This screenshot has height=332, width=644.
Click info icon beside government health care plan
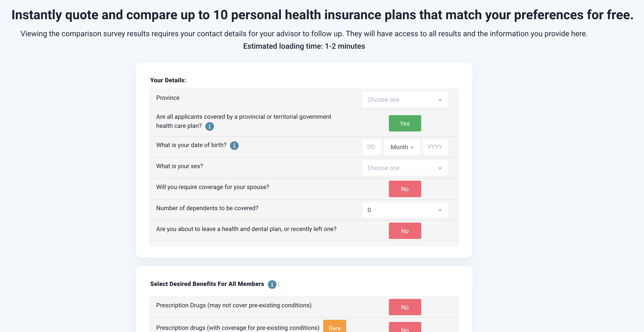click(x=209, y=126)
